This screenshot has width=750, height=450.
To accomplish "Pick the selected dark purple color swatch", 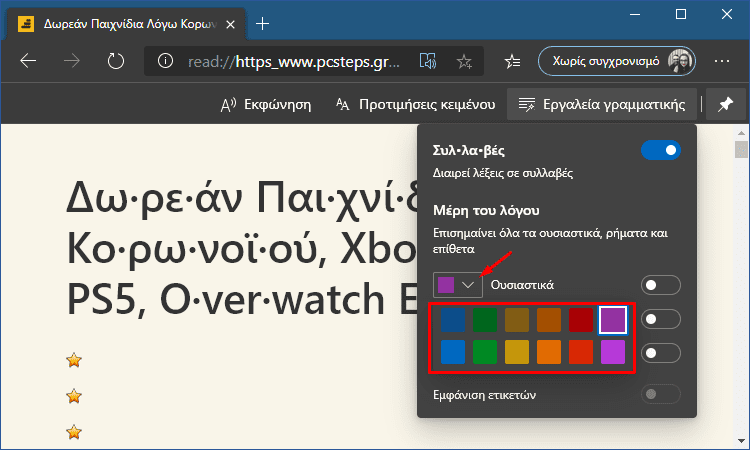I will tap(613, 320).
